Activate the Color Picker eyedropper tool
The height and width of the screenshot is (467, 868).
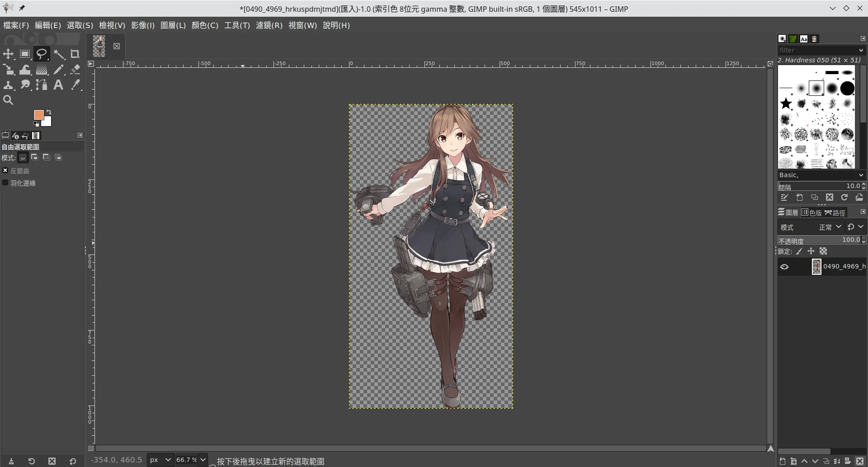[75, 85]
